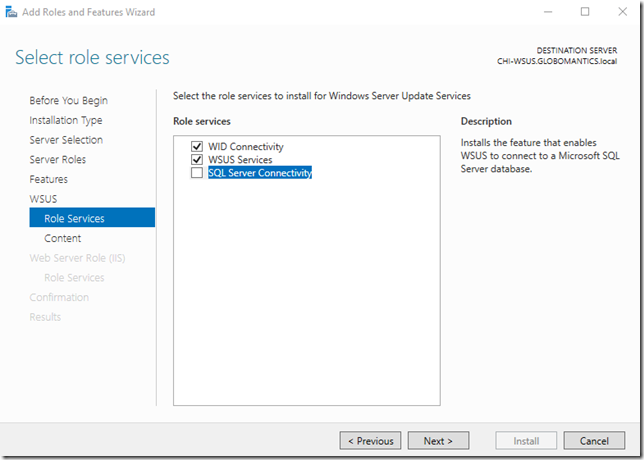Click the Confirmation step in the sidebar

coord(59,297)
